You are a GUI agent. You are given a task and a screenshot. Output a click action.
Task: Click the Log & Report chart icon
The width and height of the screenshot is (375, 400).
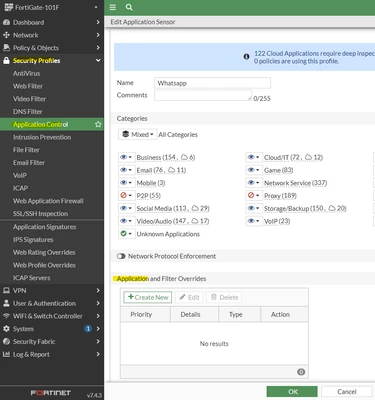6,354
